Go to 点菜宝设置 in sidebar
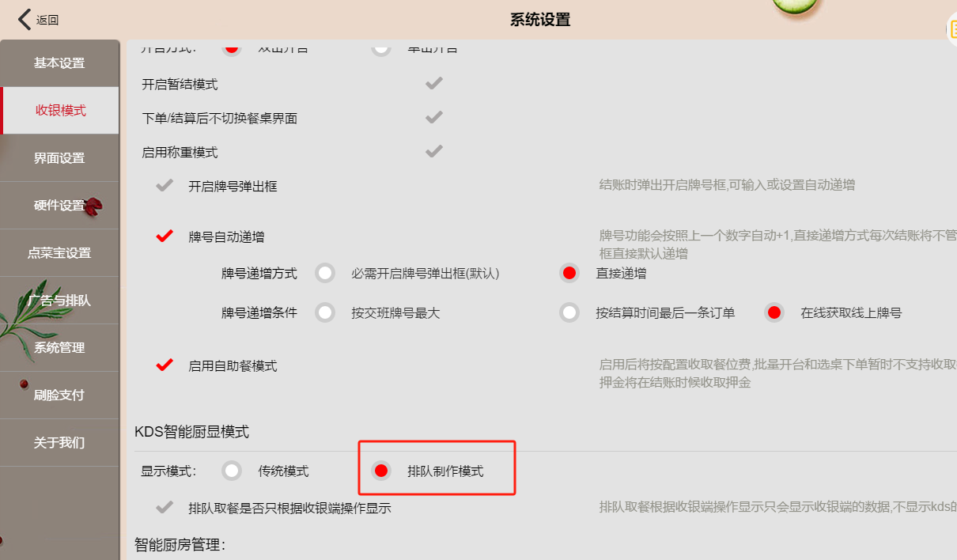Image resolution: width=957 pixels, height=560 pixels. tap(59, 253)
